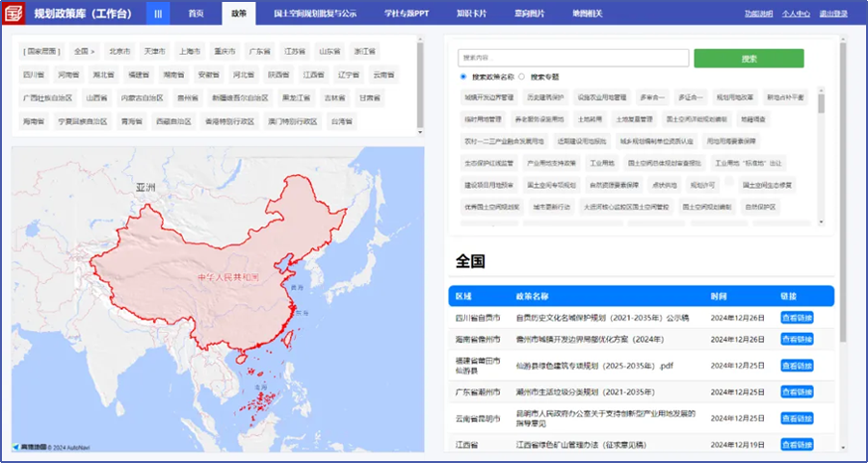Click 查看链接 for 江西省 row
The height and width of the screenshot is (463, 868).
(797, 444)
